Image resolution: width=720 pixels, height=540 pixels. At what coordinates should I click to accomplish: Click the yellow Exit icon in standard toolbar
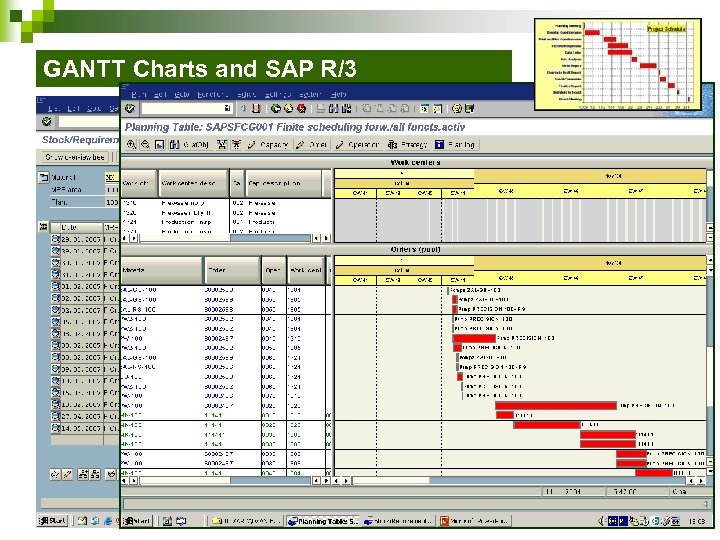click(288, 109)
